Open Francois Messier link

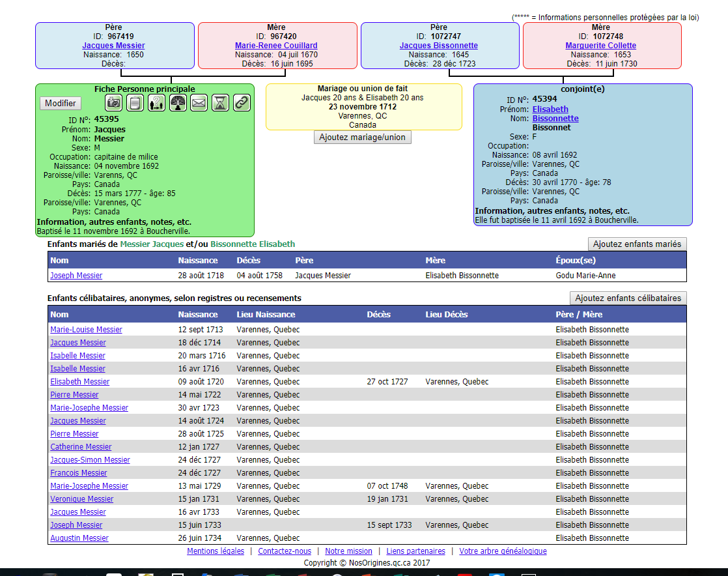pyautogui.click(x=78, y=472)
